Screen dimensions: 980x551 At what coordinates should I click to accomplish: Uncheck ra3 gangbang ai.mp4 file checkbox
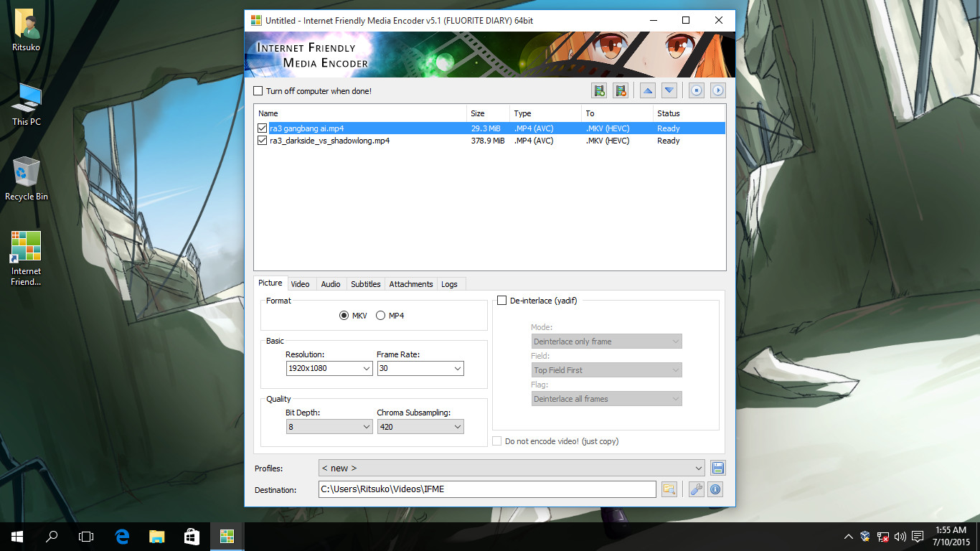pyautogui.click(x=263, y=128)
